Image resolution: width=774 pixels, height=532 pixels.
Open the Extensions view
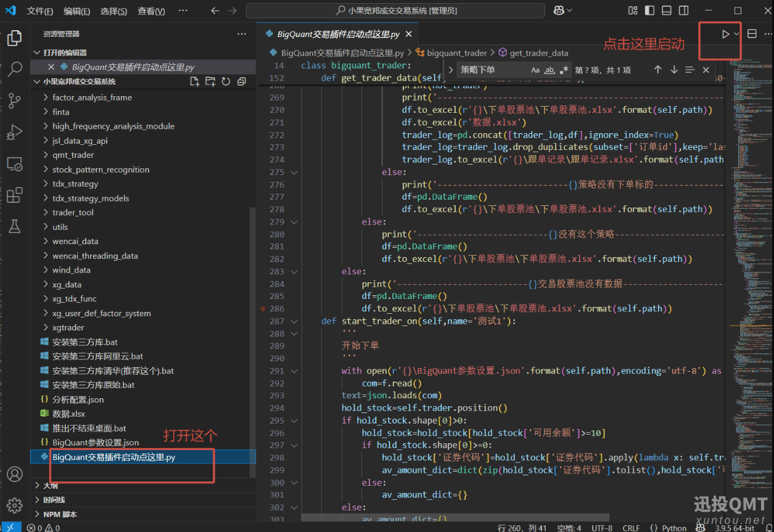pos(15,195)
